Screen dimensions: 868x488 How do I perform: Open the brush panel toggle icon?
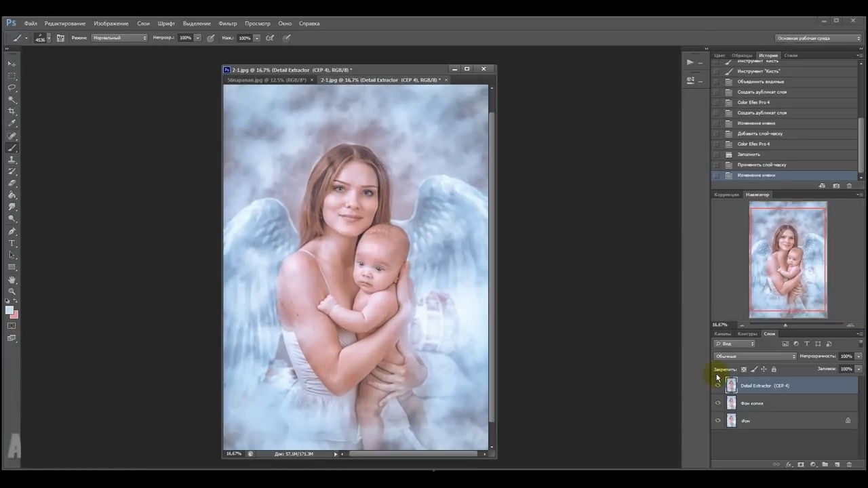[60, 38]
